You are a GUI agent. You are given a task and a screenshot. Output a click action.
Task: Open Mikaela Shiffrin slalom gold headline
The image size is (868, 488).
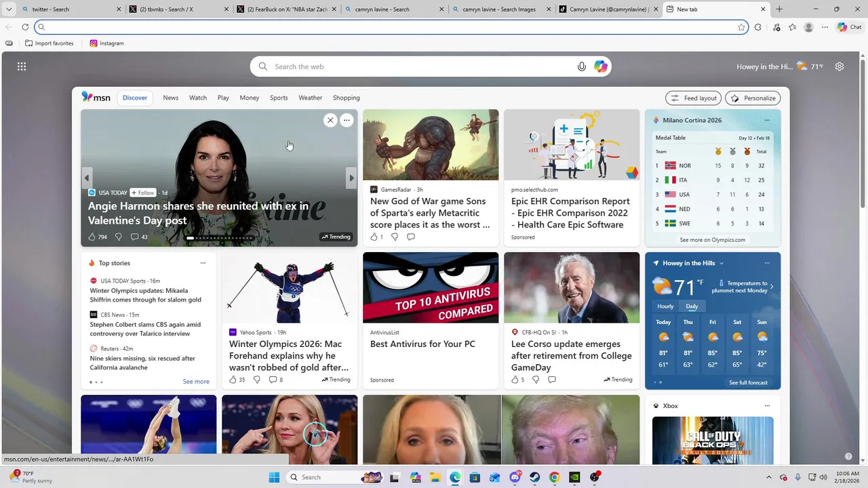tap(145, 295)
